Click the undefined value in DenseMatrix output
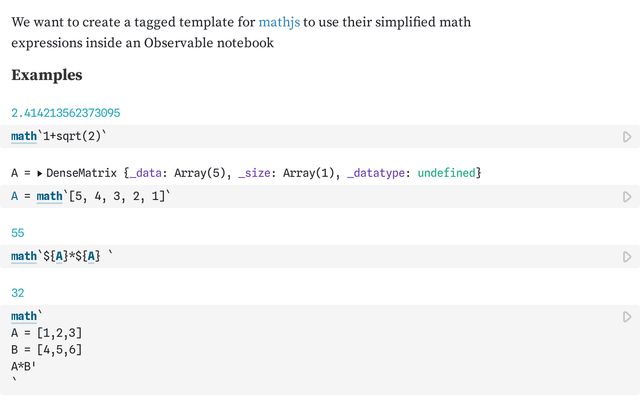Viewport: 640px width, 400px height. [x=447, y=173]
